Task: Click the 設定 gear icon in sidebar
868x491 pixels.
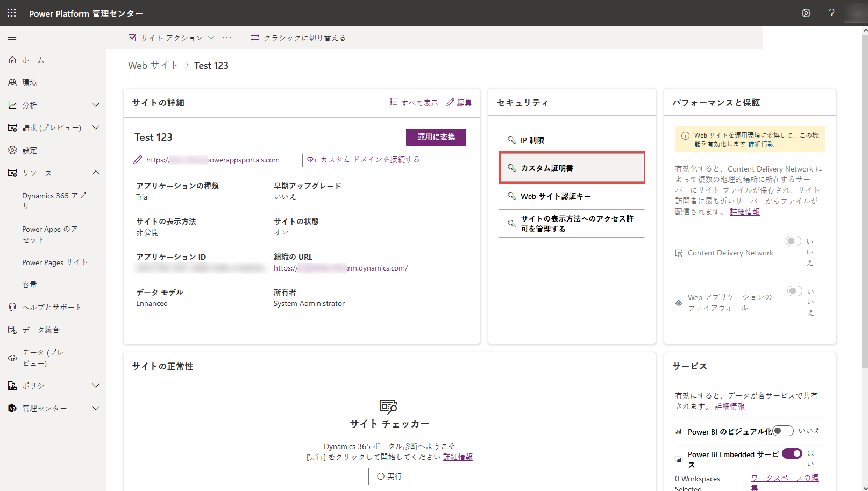Action: 12,150
